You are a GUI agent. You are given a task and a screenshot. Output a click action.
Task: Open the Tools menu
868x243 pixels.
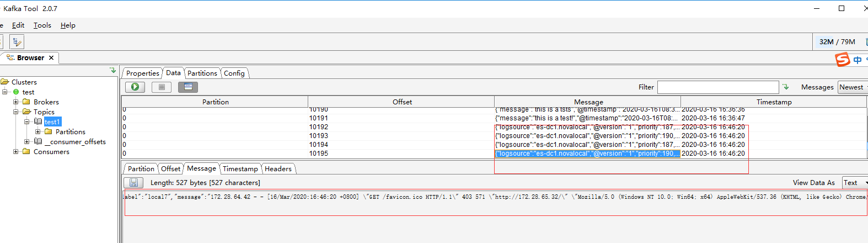point(42,25)
